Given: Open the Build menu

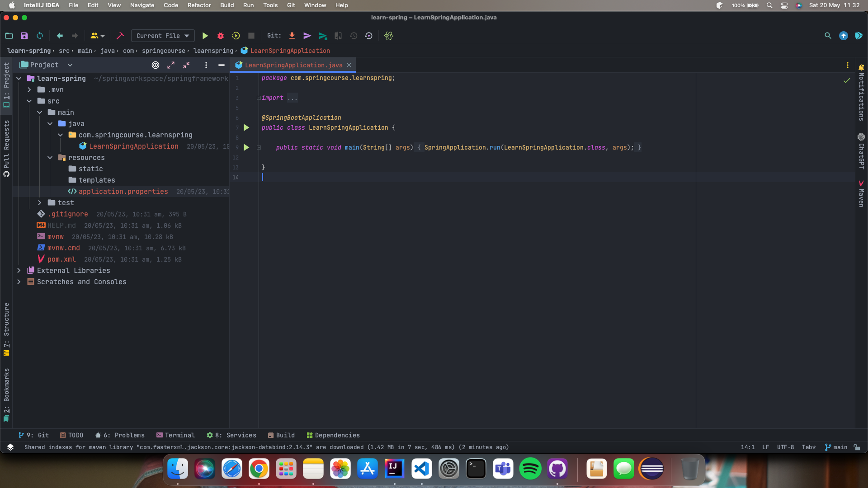Looking at the screenshot, I should pos(227,5).
